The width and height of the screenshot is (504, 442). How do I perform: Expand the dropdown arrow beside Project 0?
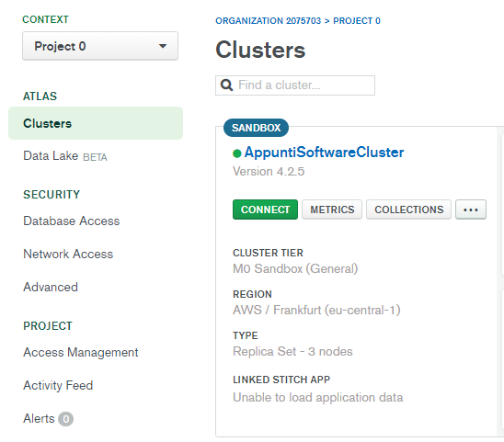[x=163, y=46]
